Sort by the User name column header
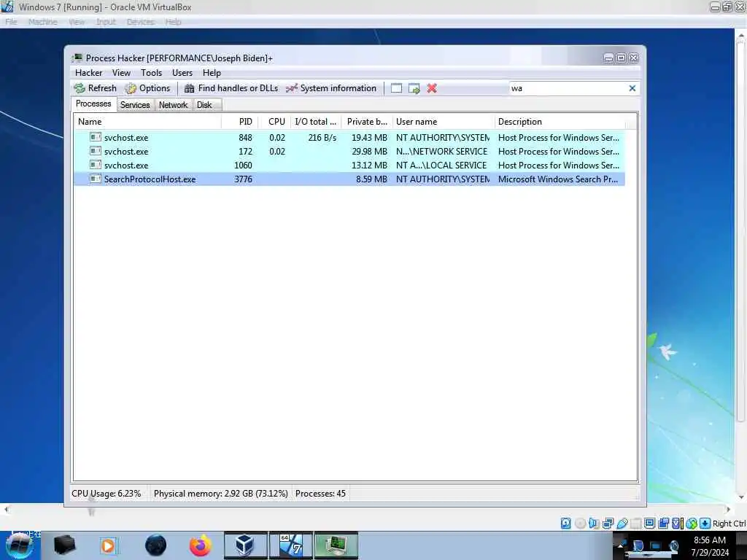Image resolution: width=747 pixels, height=560 pixels. pos(443,122)
